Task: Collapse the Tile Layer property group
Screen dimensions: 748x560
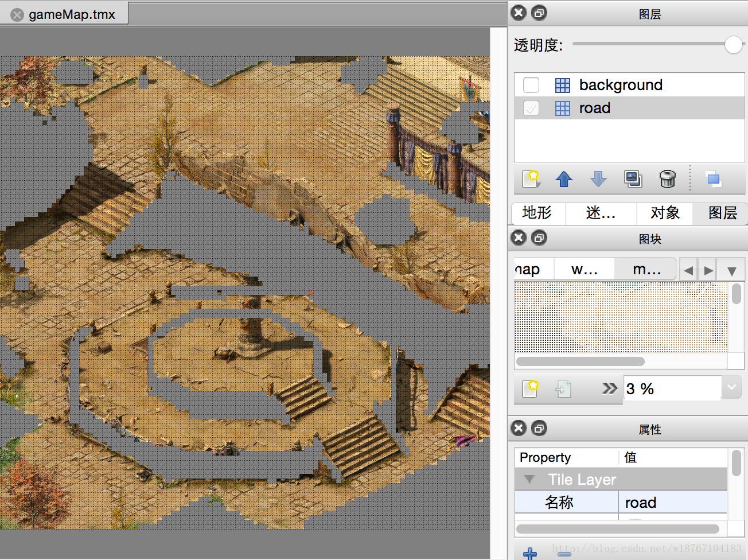Action: pos(529,479)
